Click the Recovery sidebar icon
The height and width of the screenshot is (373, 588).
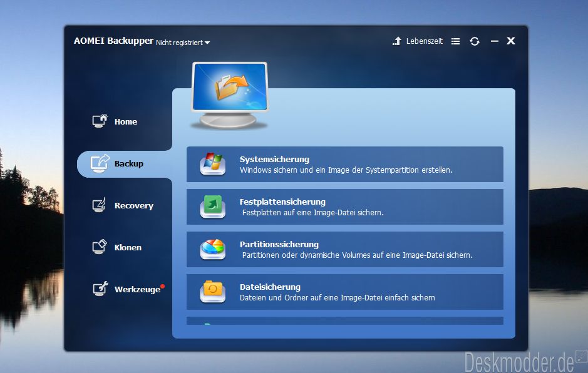pyautogui.click(x=100, y=205)
